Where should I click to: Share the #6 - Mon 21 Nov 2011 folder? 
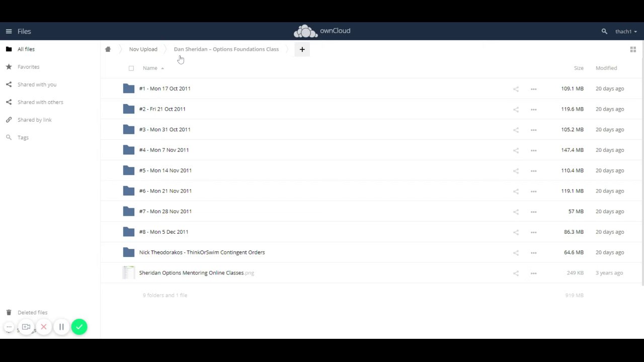pyautogui.click(x=516, y=192)
